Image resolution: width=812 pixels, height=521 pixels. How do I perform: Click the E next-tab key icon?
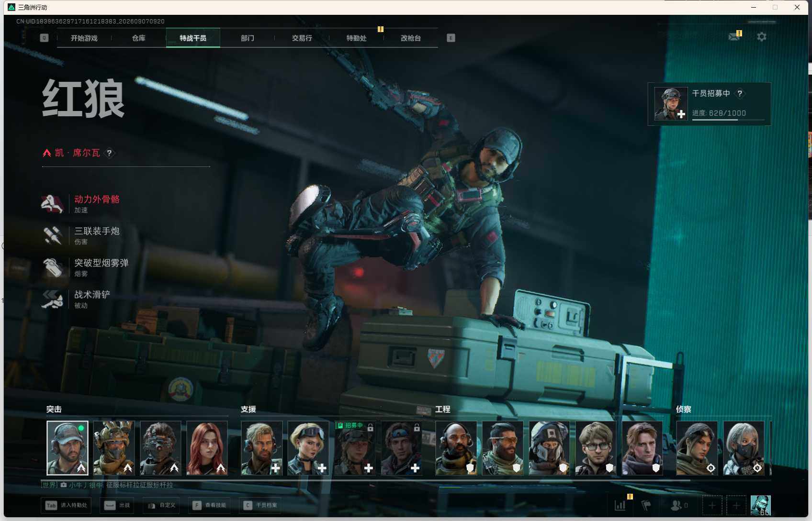(x=451, y=38)
